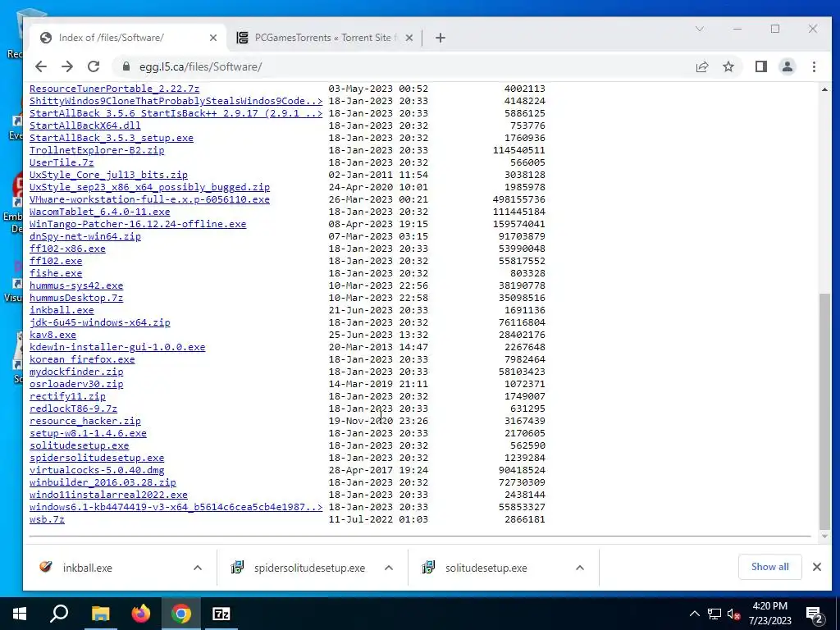Open the taskbar clock and date
This screenshot has height=630, width=840.
769,614
